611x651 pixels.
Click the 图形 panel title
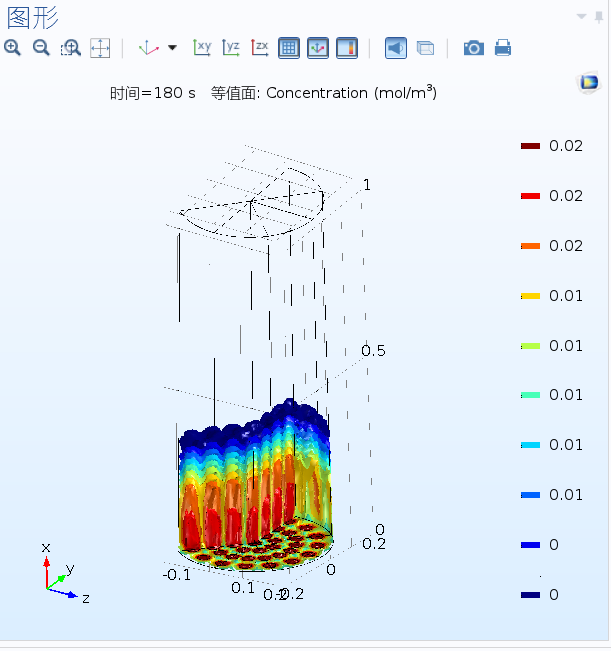(x=33, y=18)
